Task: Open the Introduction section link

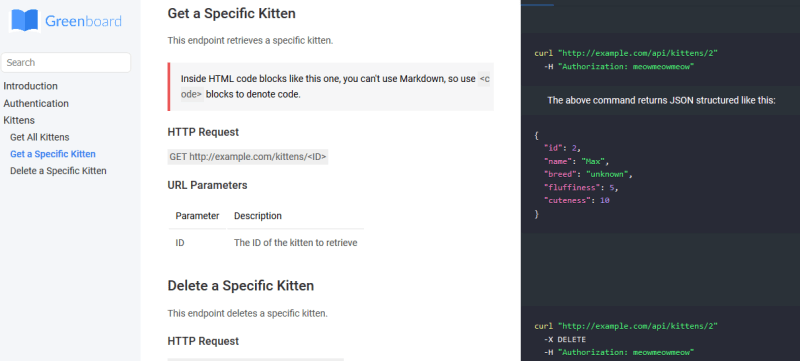Action: click(x=31, y=86)
